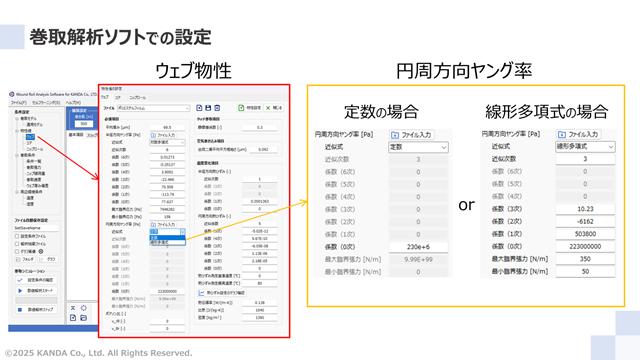Click the floppy disk save icon in the property dialog

(208, 108)
